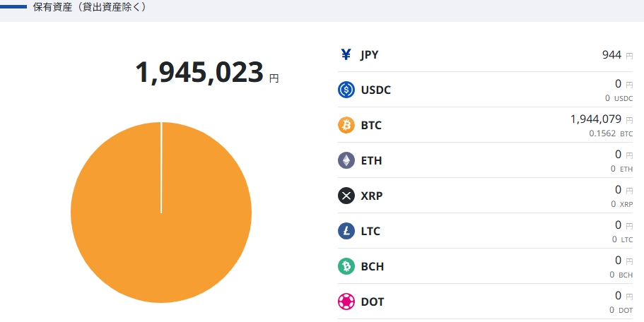The width and height of the screenshot is (644, 322).
Task: Click the USDC coin icon
Action: (346, 90)
